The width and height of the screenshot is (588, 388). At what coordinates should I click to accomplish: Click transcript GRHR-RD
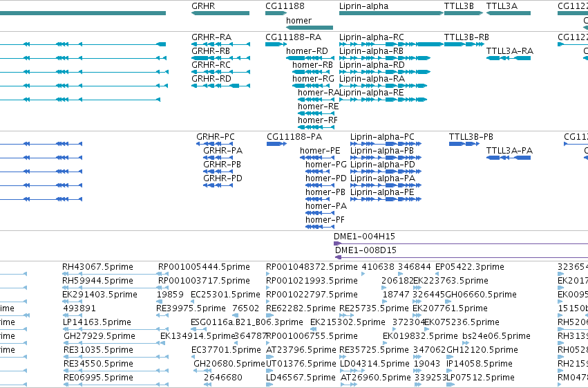click(211, 79)
